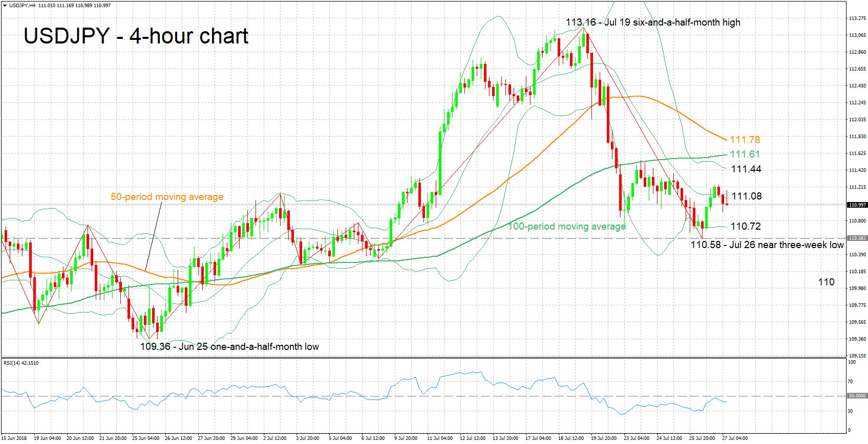Select the green 111.61 price label
The width and height of the screenshot is (868, 444).
tap(745, 154)
